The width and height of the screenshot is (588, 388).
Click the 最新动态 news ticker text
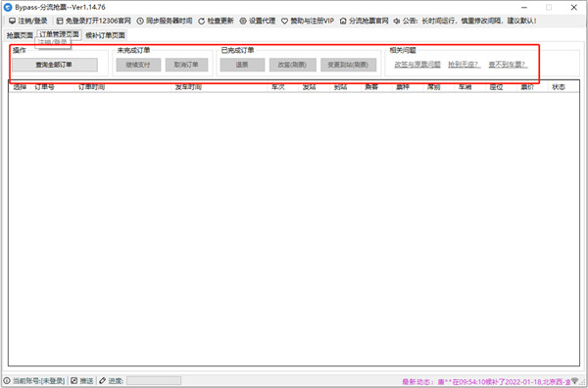pos(486,381)
